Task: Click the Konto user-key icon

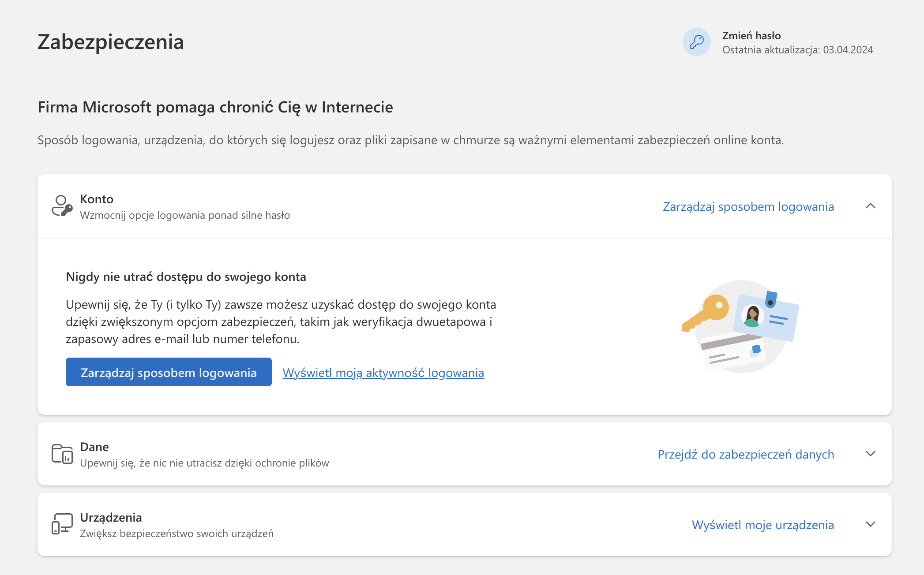Action: coord(62,206)
